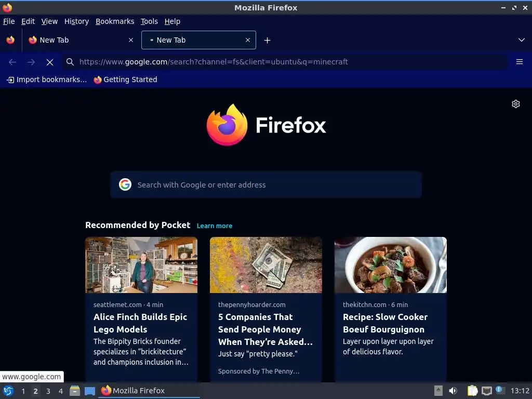
Task: Open the Bookmarks menu
Action: [115, 21]
